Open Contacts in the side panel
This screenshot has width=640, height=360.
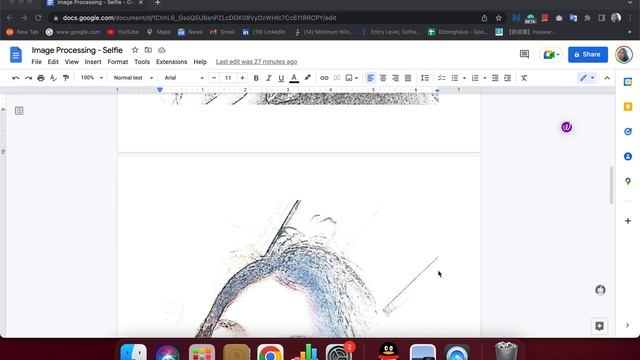click(x=628, y=156)
